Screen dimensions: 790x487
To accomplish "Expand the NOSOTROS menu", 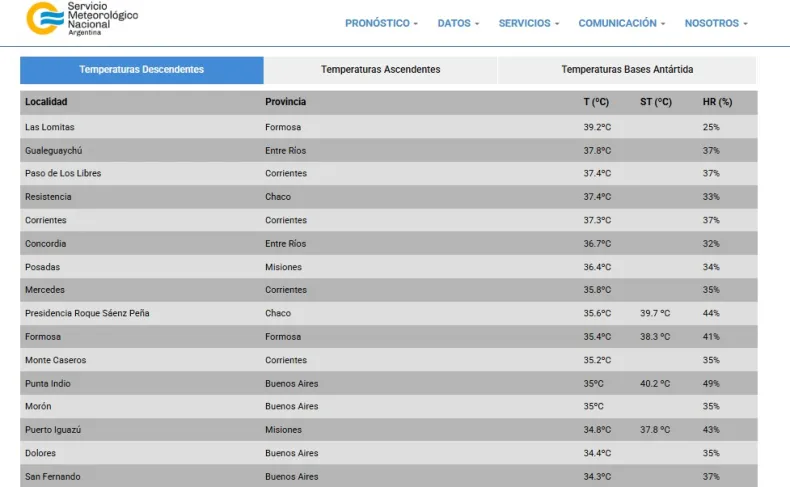I will pyautogui.click(x=716, y=23).
